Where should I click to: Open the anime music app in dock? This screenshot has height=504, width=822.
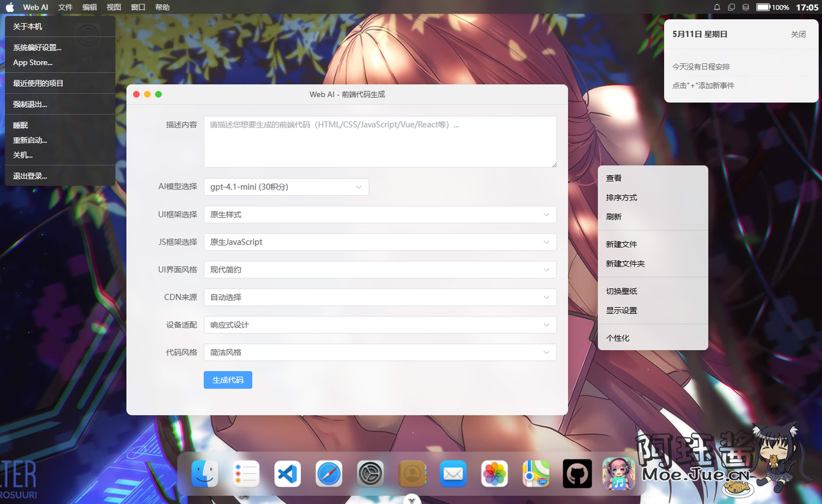618,474
